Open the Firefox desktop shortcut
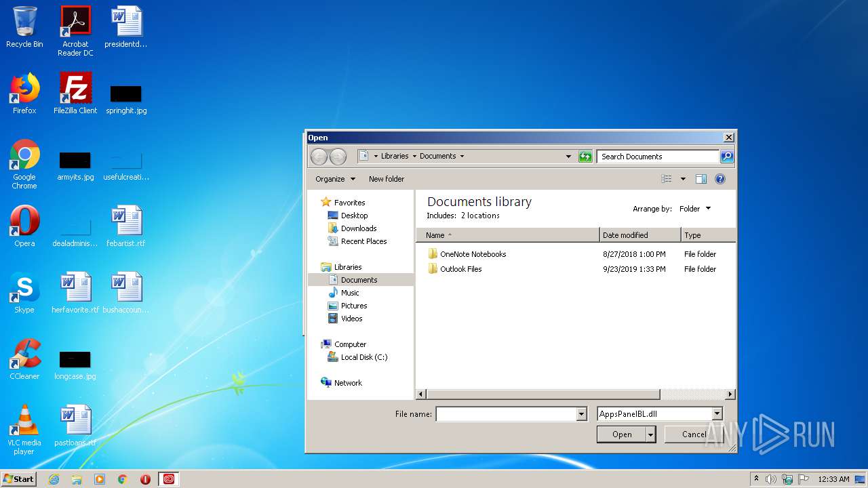Viewport: 868px width, 488px height. click(24, 94)
